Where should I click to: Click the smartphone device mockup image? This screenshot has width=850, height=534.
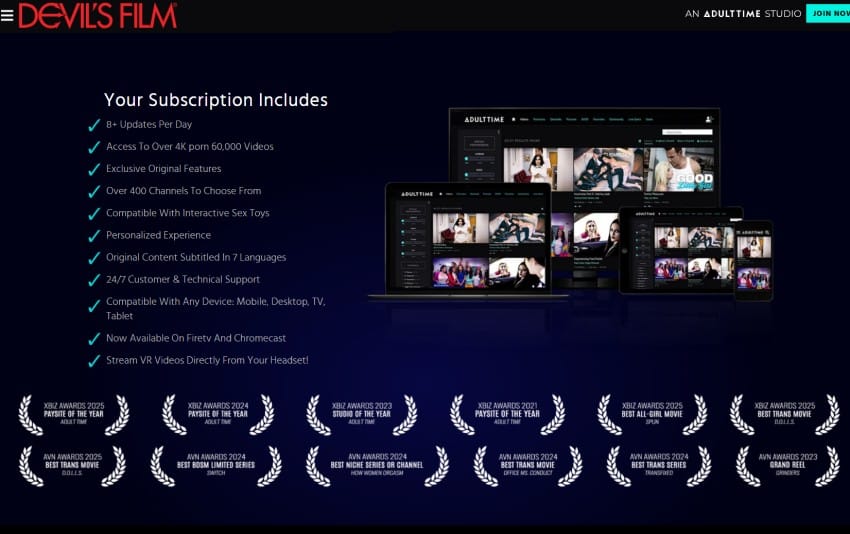(x=754, y=260)
